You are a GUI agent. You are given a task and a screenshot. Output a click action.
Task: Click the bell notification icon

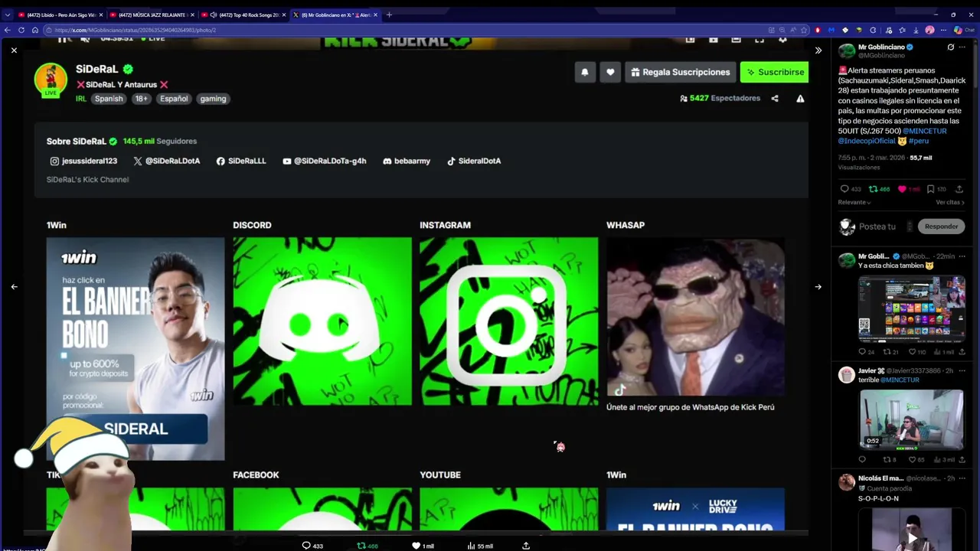point(585,72)
